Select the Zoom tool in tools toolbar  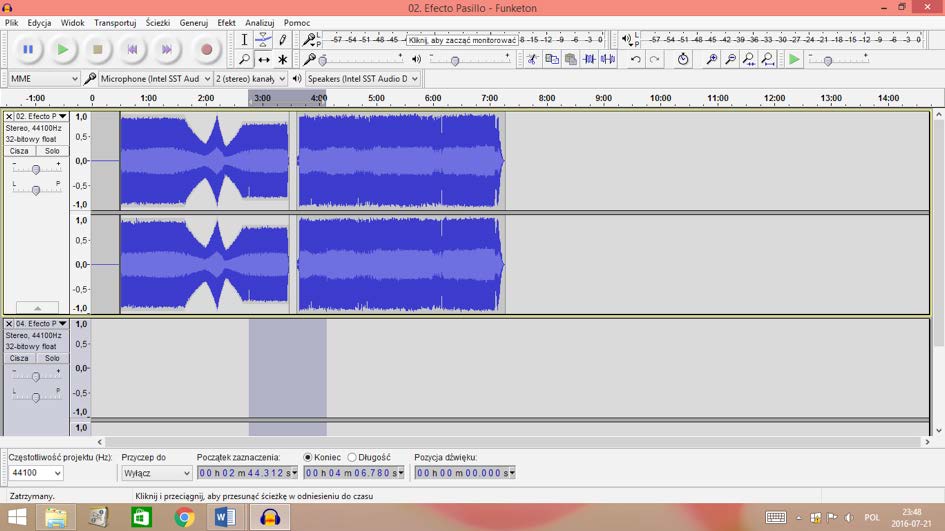244,59
